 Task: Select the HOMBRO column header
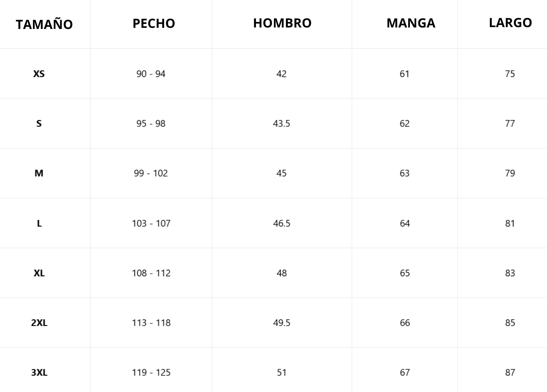point(282,23)
